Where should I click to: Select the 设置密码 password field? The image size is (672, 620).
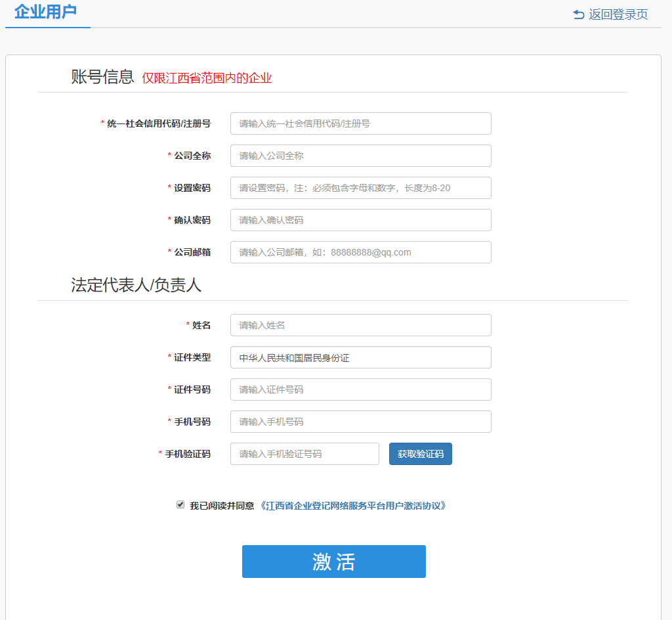360,188
